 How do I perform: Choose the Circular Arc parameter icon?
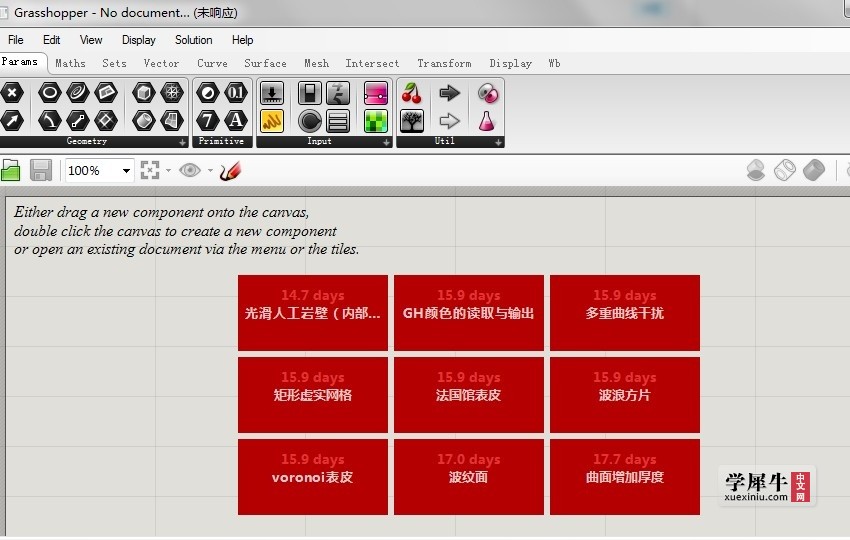pos(49,120)
